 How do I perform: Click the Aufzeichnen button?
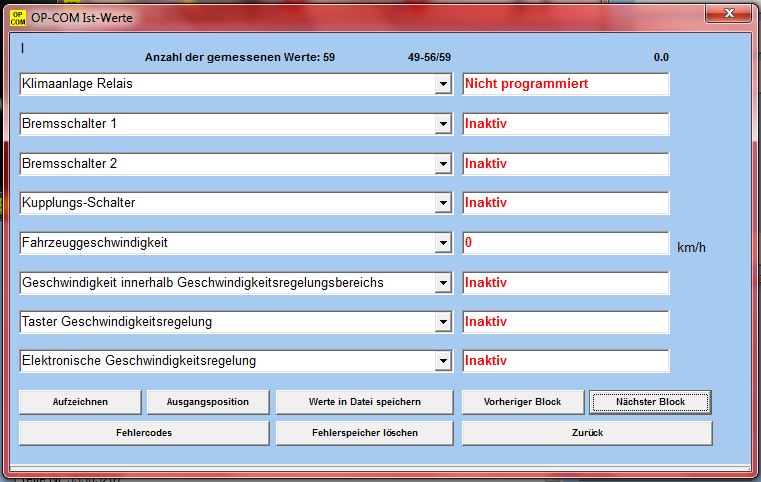coord(80,402)
